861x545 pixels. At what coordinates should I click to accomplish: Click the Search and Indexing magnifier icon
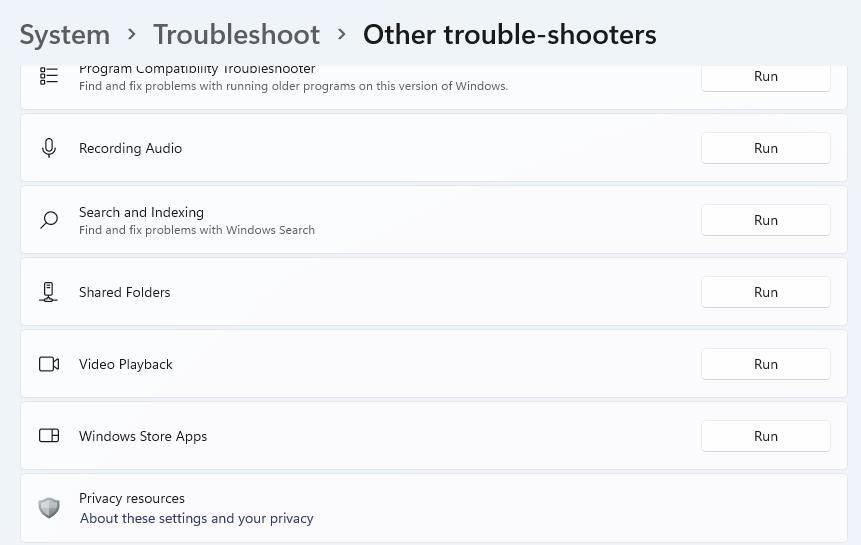[x=49, y=220]
